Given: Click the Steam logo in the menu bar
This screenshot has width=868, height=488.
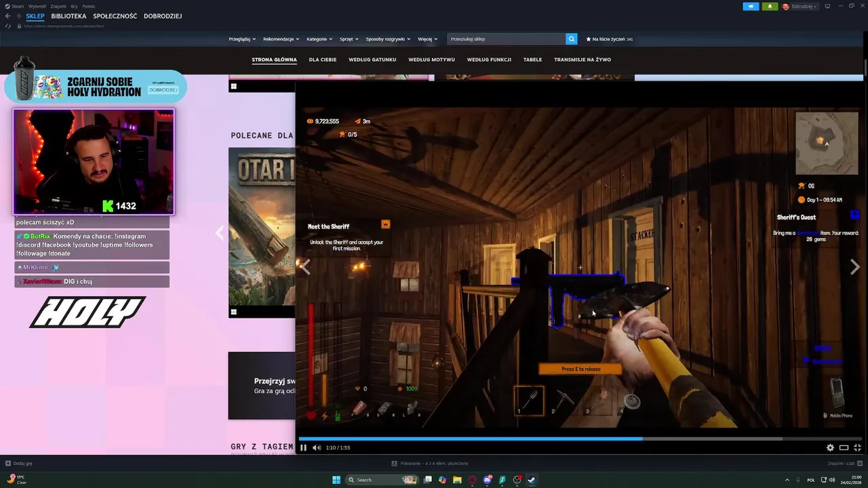Looking at the screenshot, I should click(7, 6).
